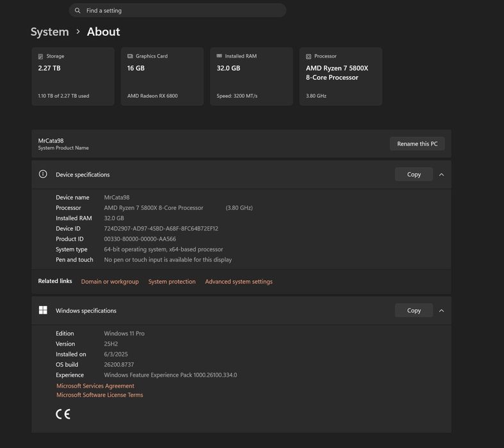This screenshot has height=448, width=504.
Task: Click the search magnifier icon
Action: point(77,11)
